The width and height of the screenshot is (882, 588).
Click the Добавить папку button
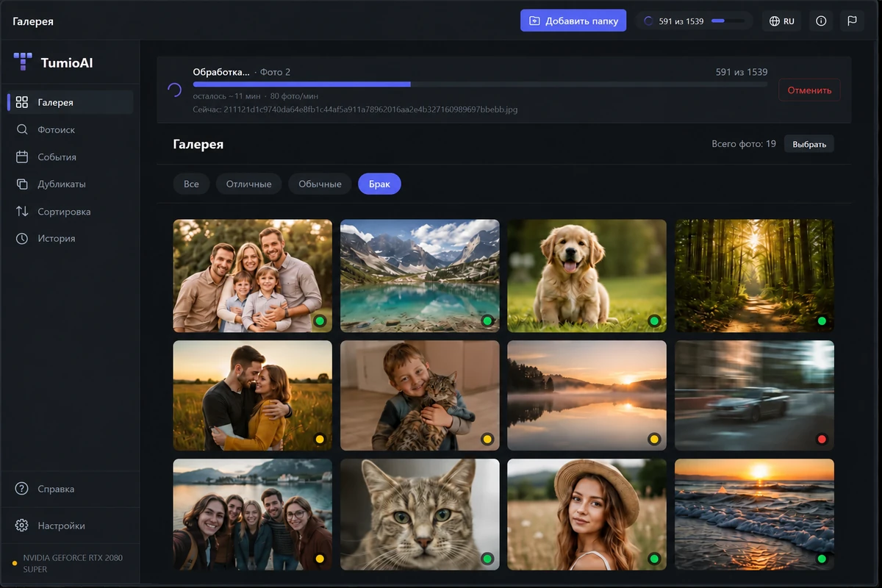point(573,21)
